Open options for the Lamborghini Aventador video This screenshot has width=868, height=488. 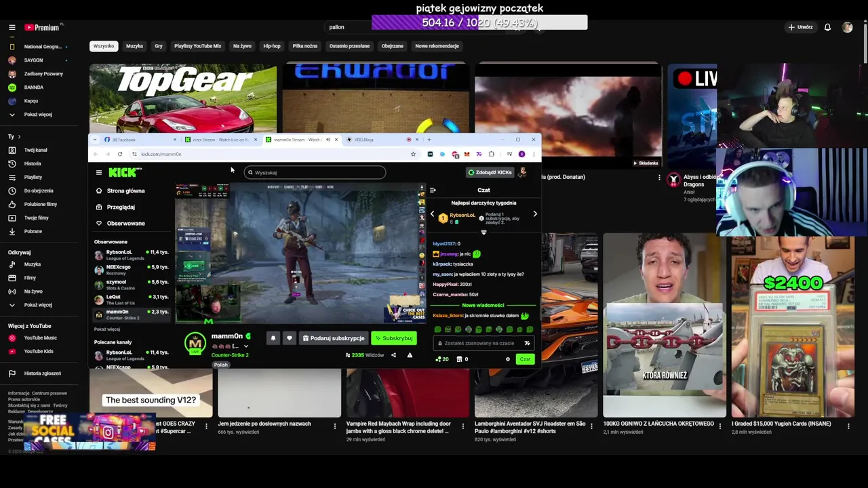click(x=591, y=426)
